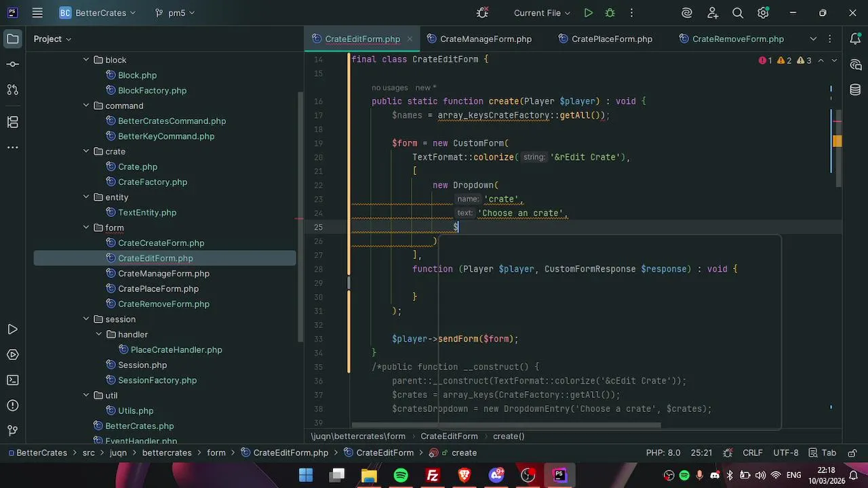Show more tool windows ellipsis
The width and height of the screenshot is (868, 488).
pyautogui.click(x=12, y=147)
